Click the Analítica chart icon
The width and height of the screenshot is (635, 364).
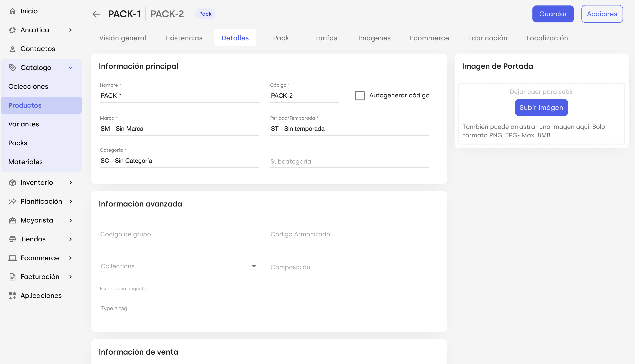(12, 30)
